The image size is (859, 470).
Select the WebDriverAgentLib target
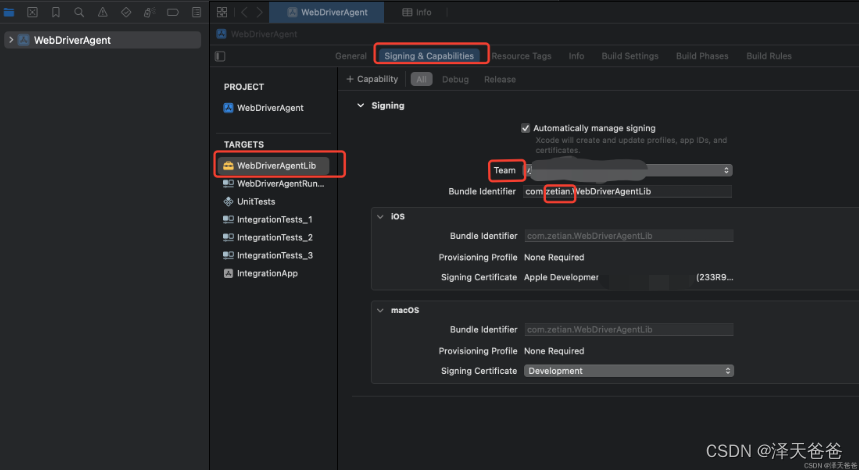click(x=273, y=165)
